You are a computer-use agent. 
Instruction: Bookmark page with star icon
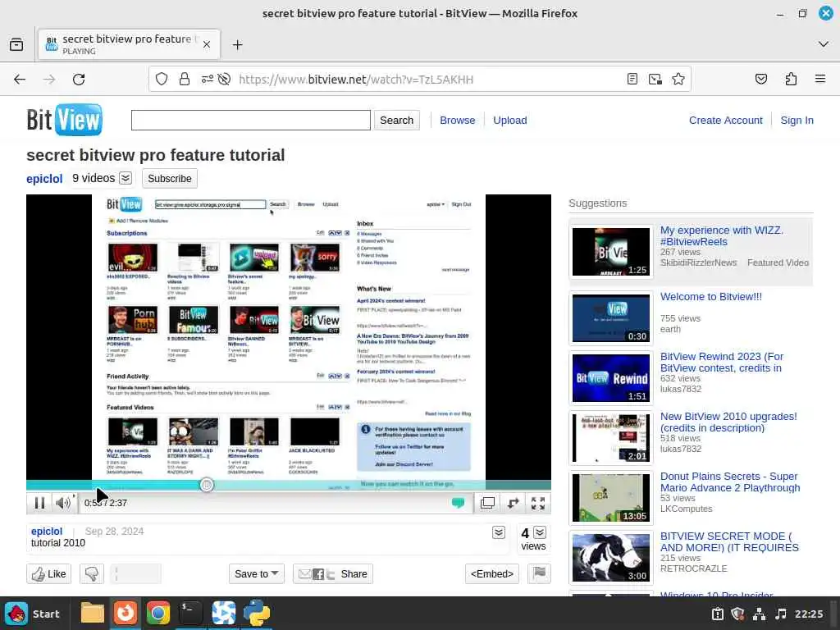[678, 80]
